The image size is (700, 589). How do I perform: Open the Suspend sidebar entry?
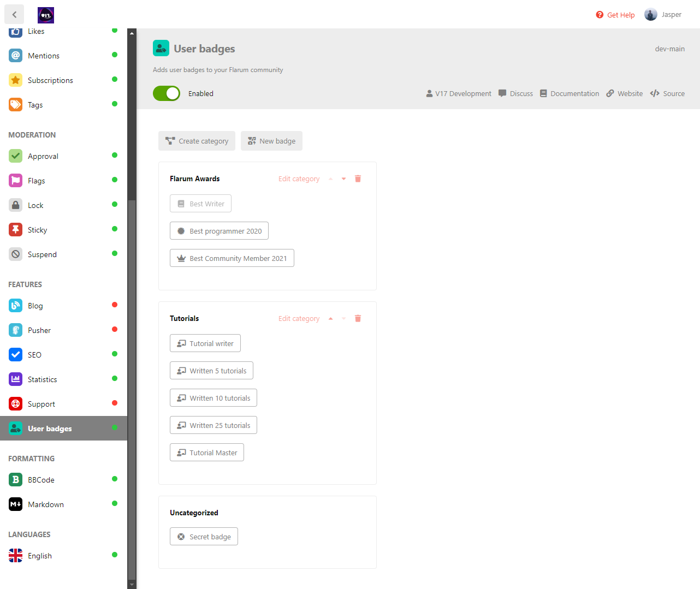tap(63, 254)
